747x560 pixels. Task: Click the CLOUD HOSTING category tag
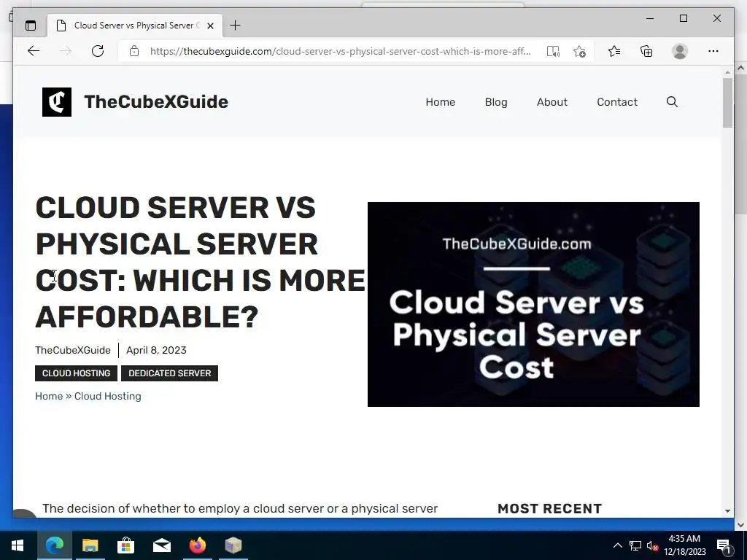coord(76,373)
